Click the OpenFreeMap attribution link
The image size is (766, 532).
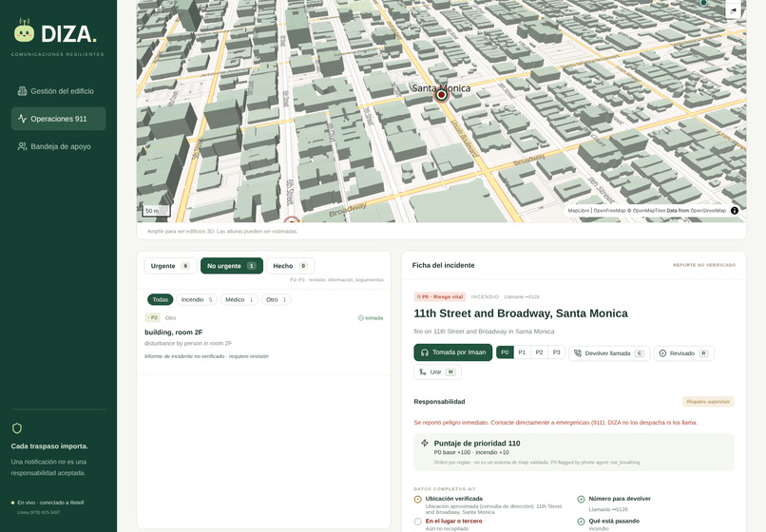click(x=609, y=211)
